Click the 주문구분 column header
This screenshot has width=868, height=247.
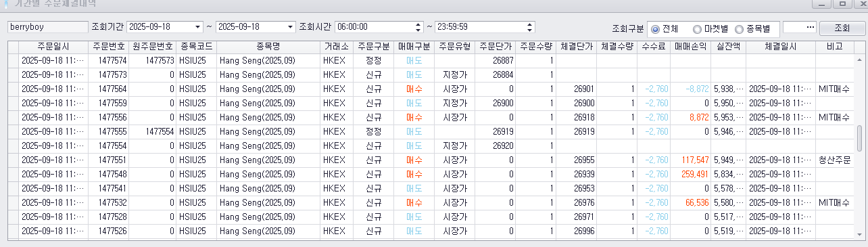(x=373, y=47)
